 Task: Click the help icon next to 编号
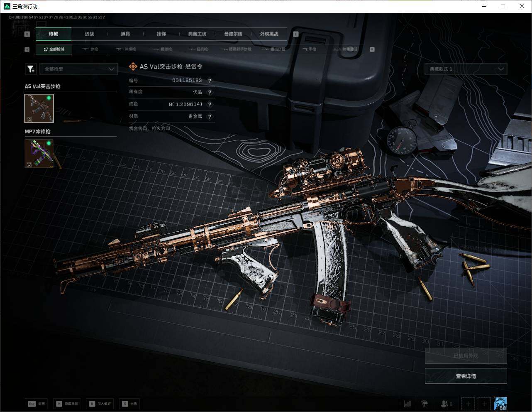coord(210,81)
